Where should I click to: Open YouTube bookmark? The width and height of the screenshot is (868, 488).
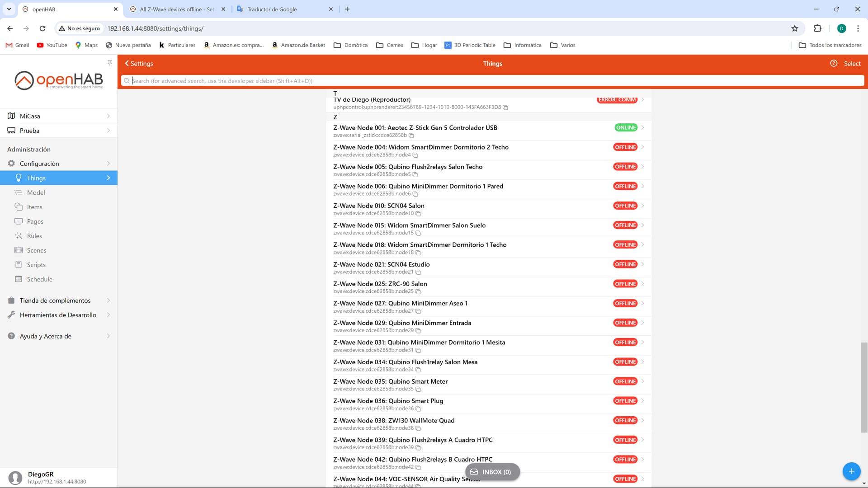coord(52,45)
